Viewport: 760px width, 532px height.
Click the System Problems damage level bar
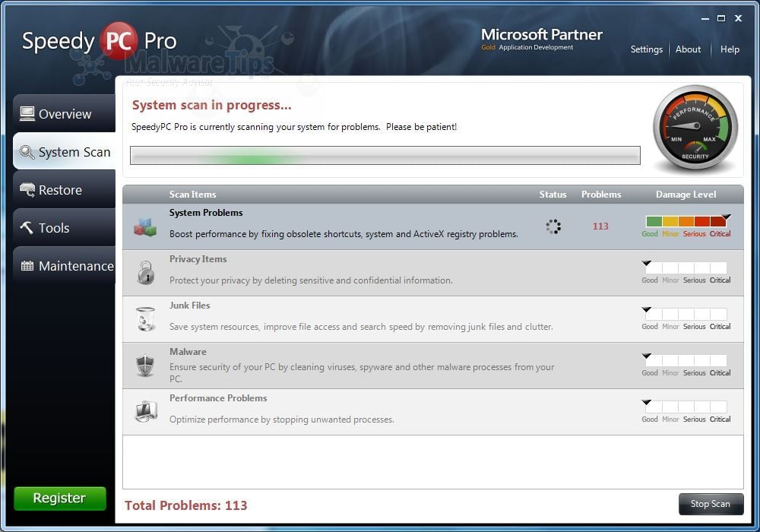pos(686,221)
